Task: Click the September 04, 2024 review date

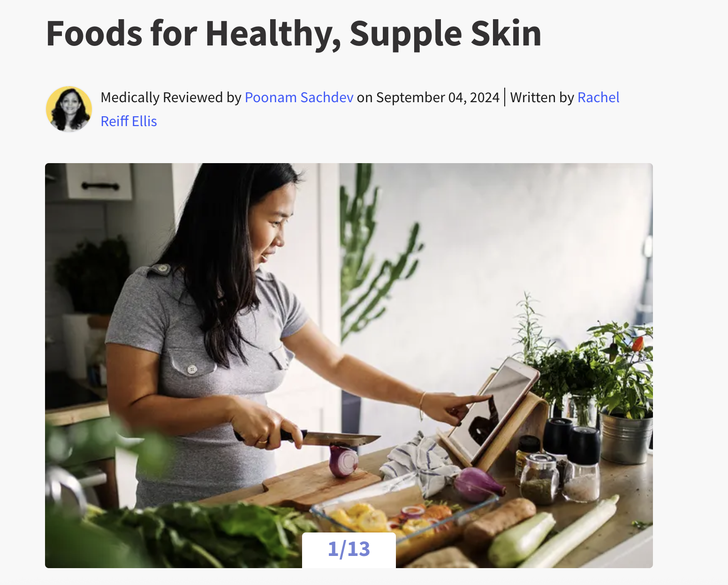Action: tap(438, 97)
